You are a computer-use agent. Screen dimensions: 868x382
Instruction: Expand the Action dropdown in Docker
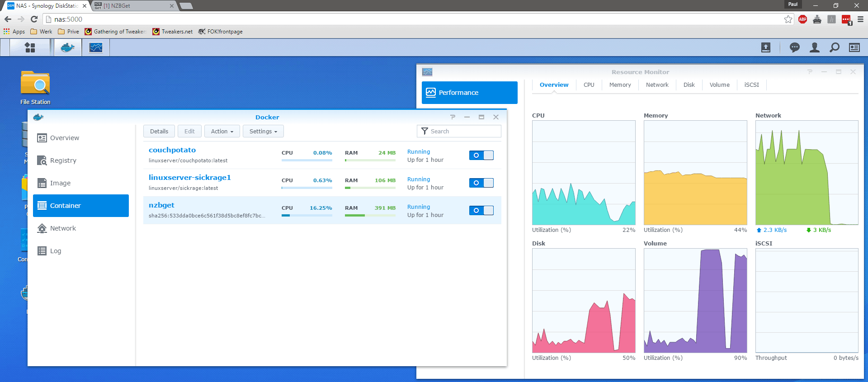[222, 131]
